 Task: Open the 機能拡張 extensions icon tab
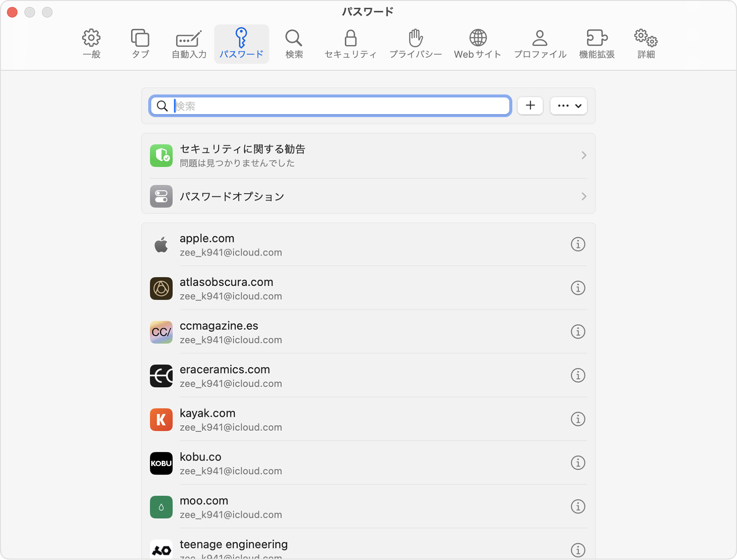point(597,44)
